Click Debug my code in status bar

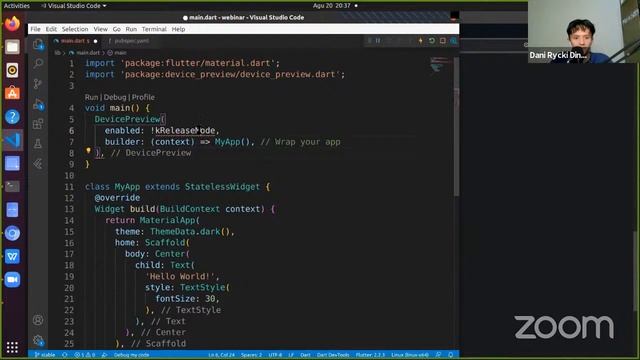coord(131,355)
